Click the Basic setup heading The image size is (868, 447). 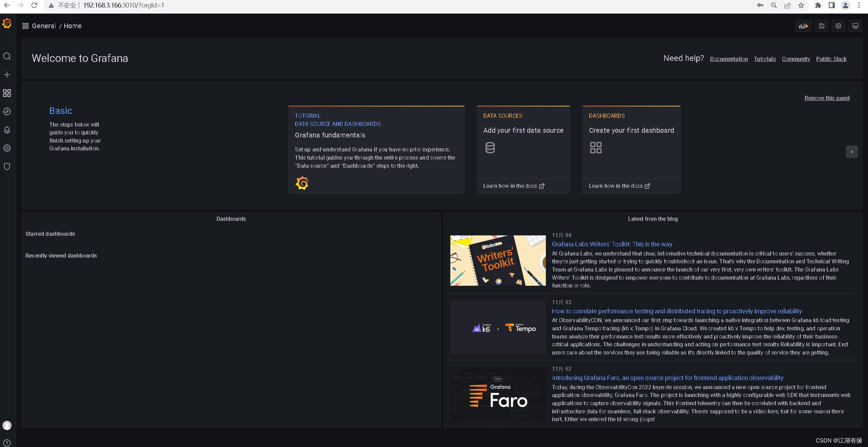point(61,111)
